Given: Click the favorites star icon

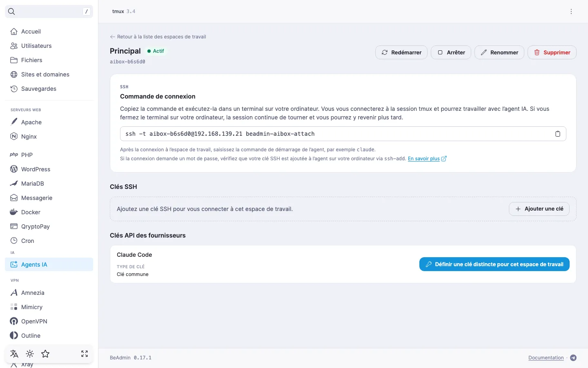Looking at the screenshot, I should (x=45, y=354).
